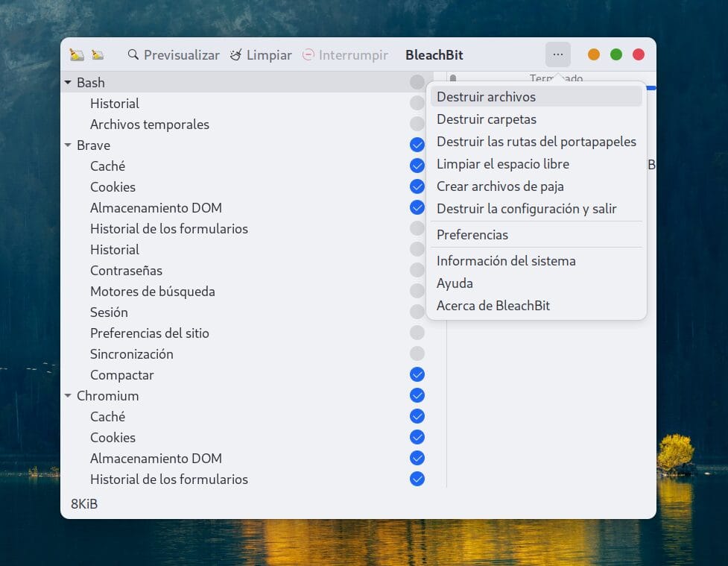Choose Destruir archivos from the menu
Image resolution: width=728 pixels, height=566 pixels.
(x=536, y=97)
